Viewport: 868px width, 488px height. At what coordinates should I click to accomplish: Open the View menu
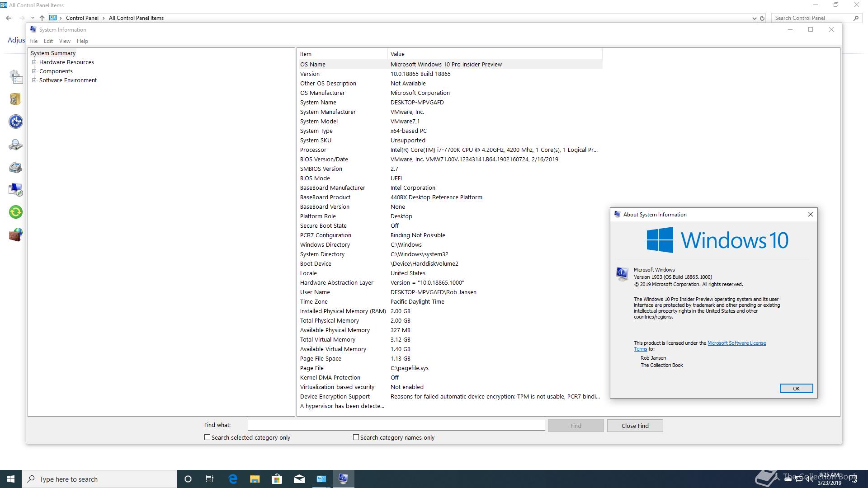point(65,41)
